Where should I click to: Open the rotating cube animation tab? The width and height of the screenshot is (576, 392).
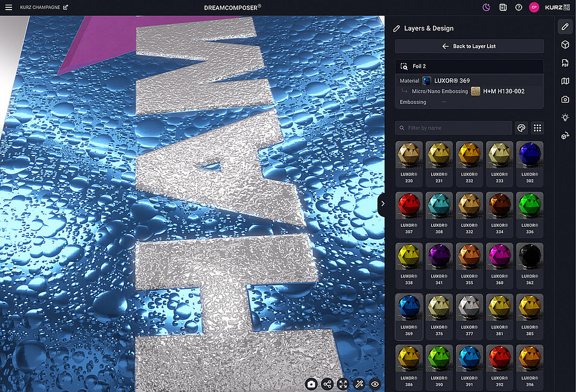pyautogui.click(x=565, y=136)
